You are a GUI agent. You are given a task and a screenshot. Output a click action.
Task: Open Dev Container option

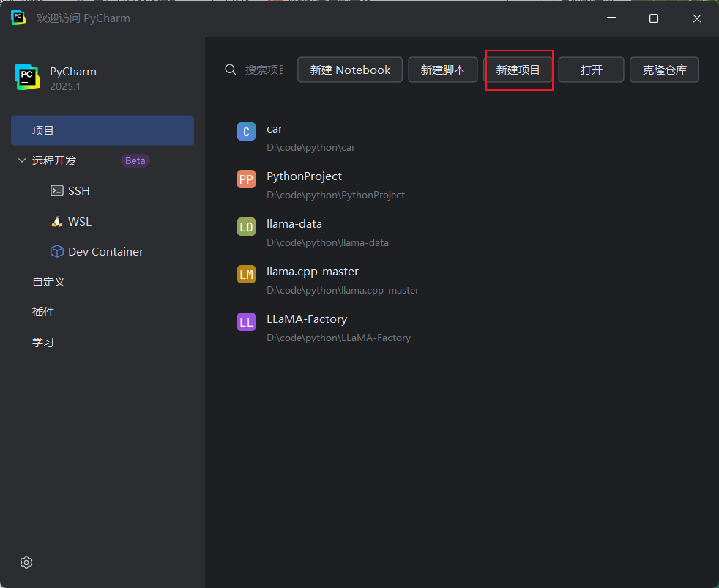(105, 252)
